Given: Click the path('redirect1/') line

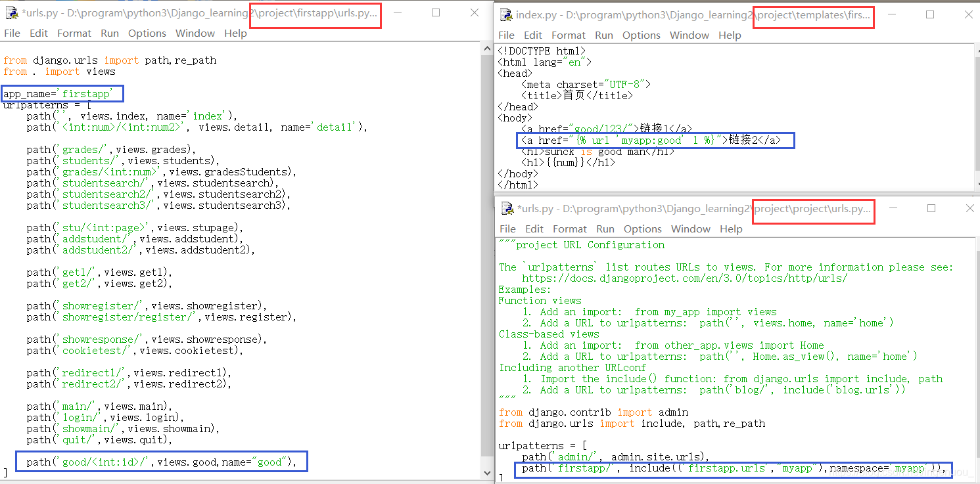Looking at the screenshot, I should coord(129,373).
